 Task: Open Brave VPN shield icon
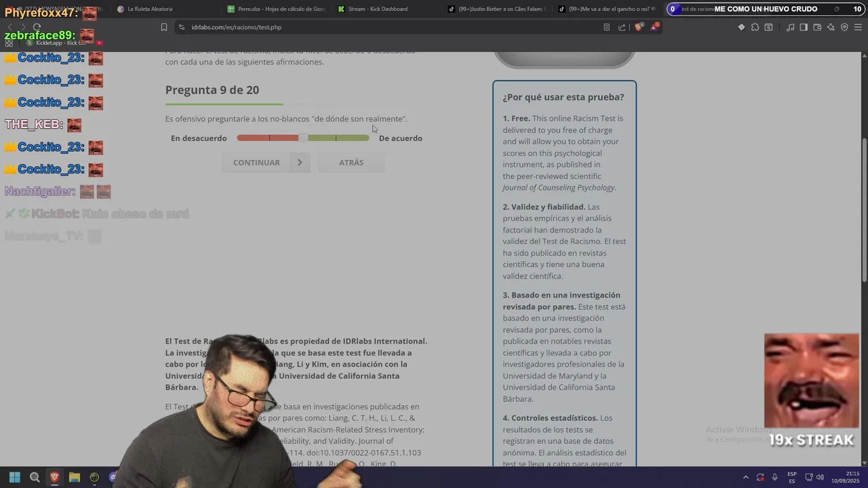click(844, 27)
